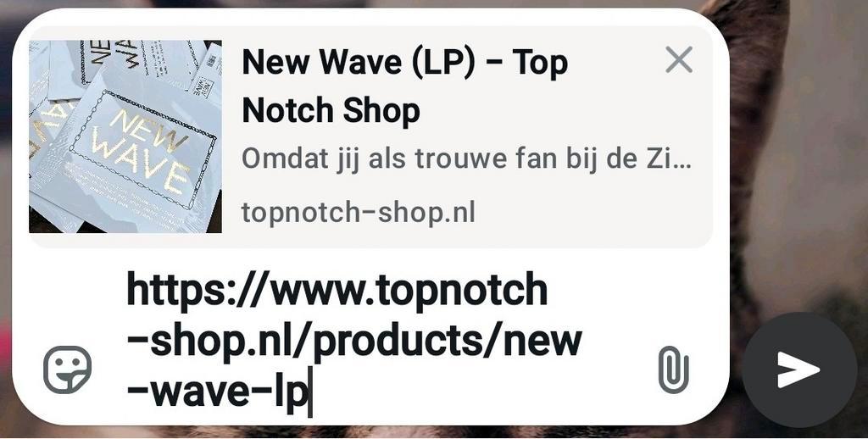Viewport: 868px width, 439px height.
Task: Place the cursor in the https://www.topnotch line
Action: (337, 291)
